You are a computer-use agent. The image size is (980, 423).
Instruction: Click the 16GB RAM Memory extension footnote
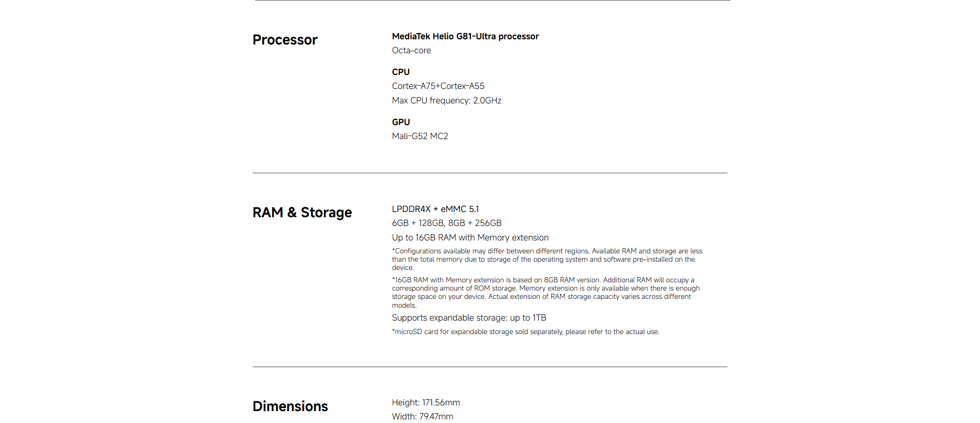point(546,292)
